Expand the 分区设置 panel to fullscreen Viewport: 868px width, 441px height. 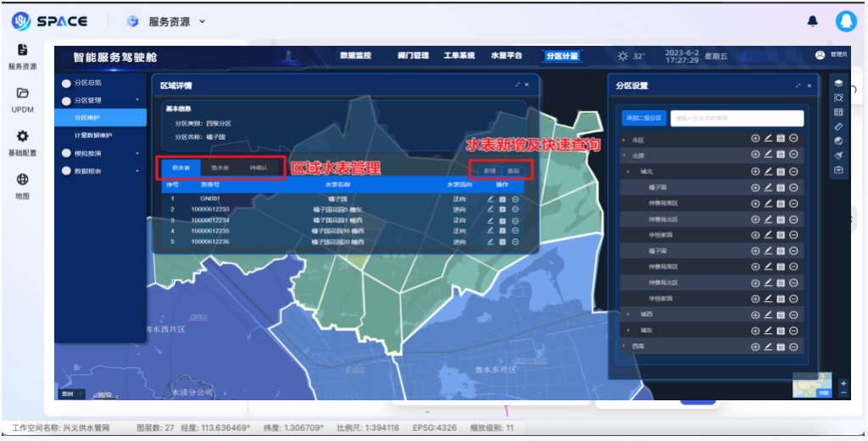[x=798, y=86]
